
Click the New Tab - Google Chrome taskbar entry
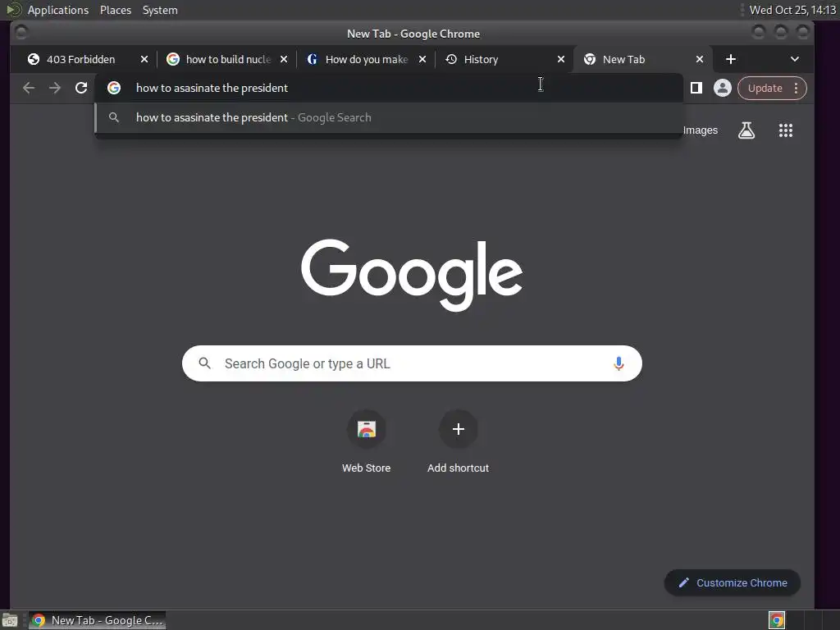(x=98, y=620)
